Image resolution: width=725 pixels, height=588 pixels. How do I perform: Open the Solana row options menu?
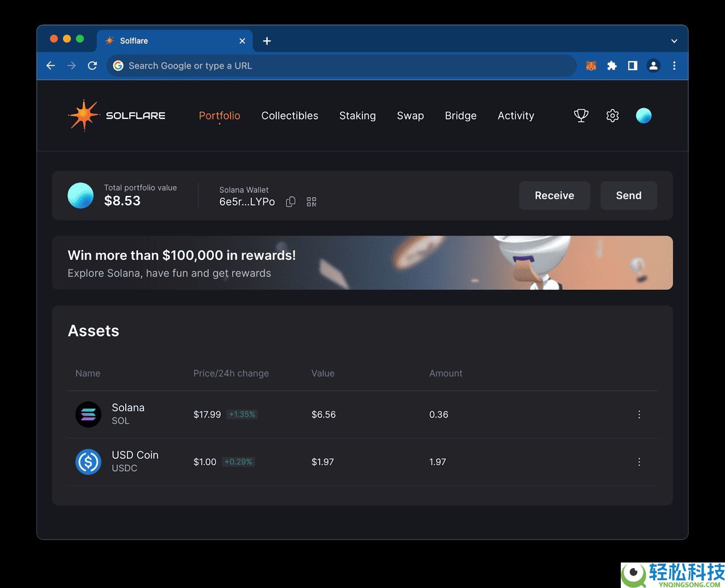tap(639, 415)
